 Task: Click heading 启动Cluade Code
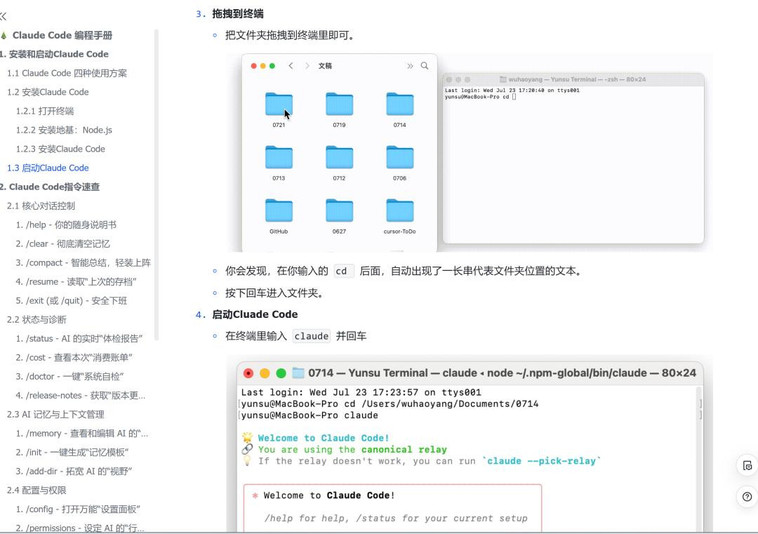tap(255, 314)
